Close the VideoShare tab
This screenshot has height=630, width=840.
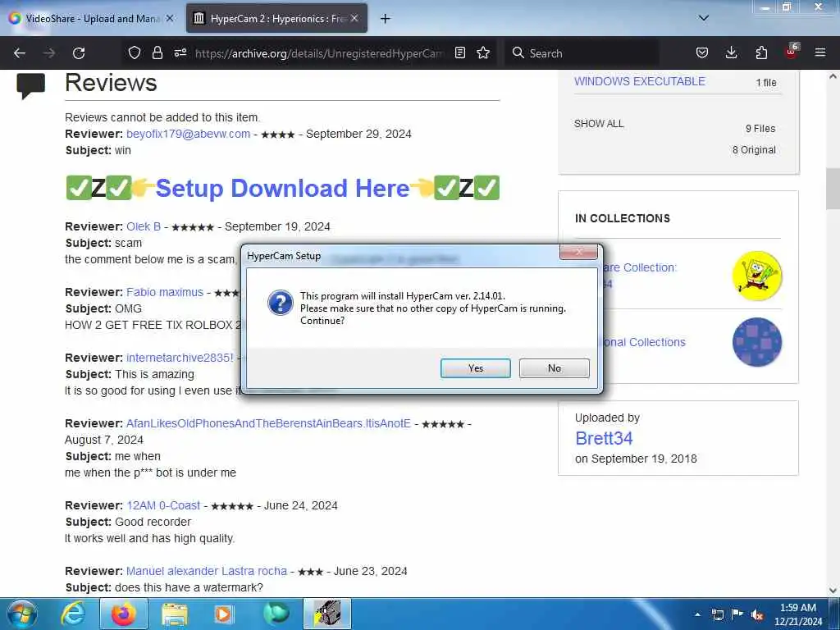(x=170, y=18)
